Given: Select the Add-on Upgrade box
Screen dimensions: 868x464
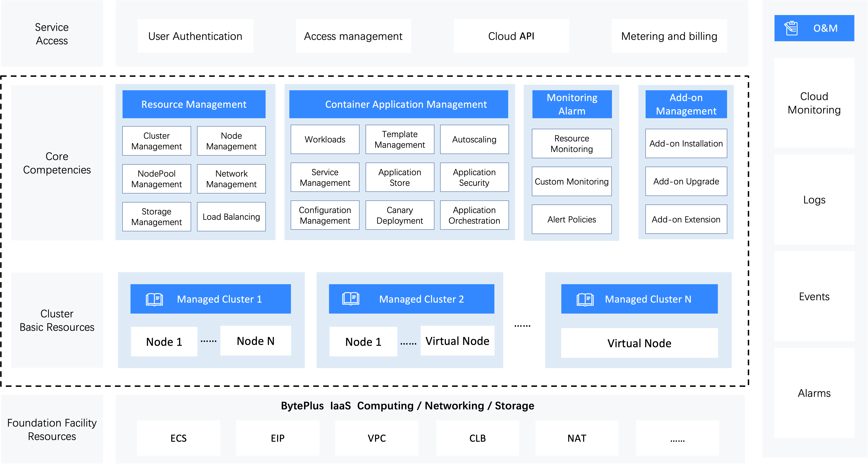Looking at the screenshot, I should coord(686,181).
